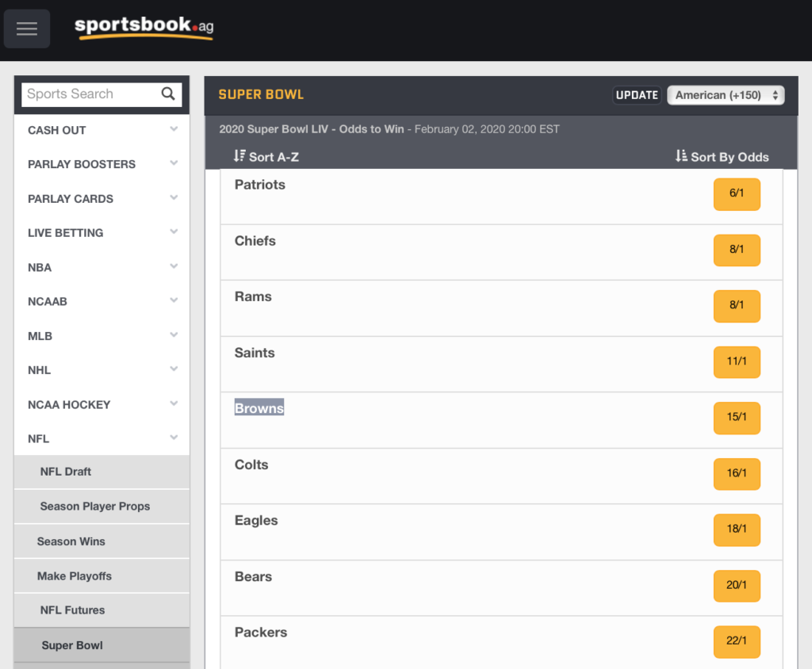Expand the PARLAY CARDS chevron
Viewport: 812px width, 669px height.
pos(174,198)
